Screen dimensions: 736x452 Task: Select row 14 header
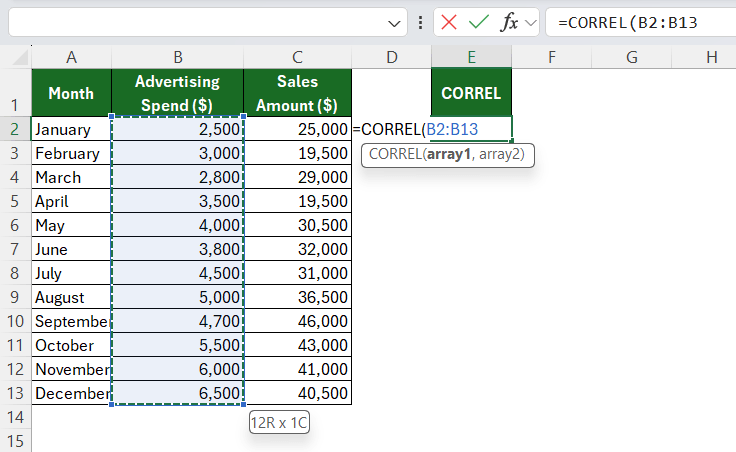point(15,417)
